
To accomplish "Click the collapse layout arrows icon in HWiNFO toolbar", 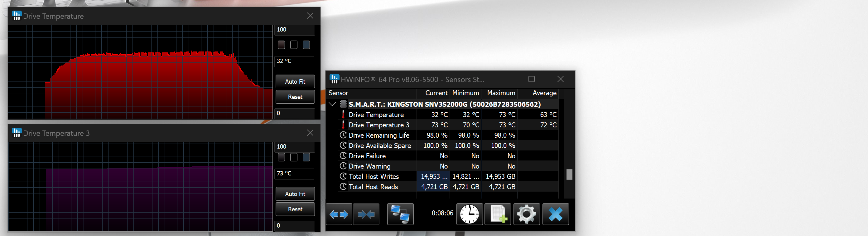I will (366, 214).
